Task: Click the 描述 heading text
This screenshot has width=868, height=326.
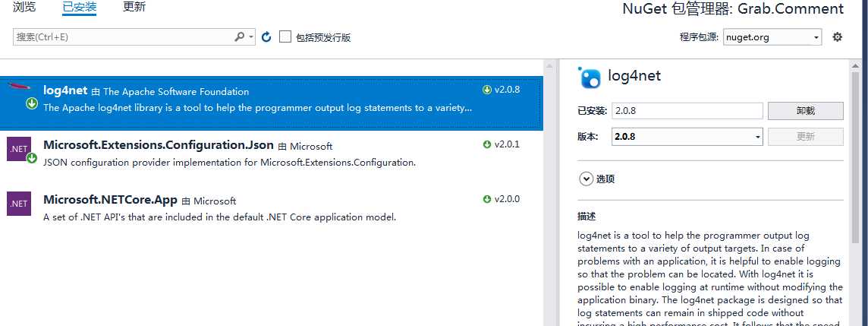Action: [587, 217]
